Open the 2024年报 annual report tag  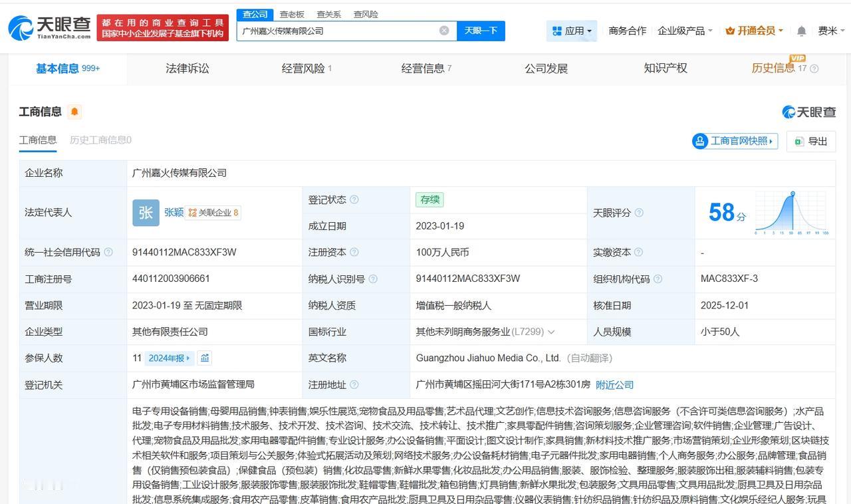168,358
